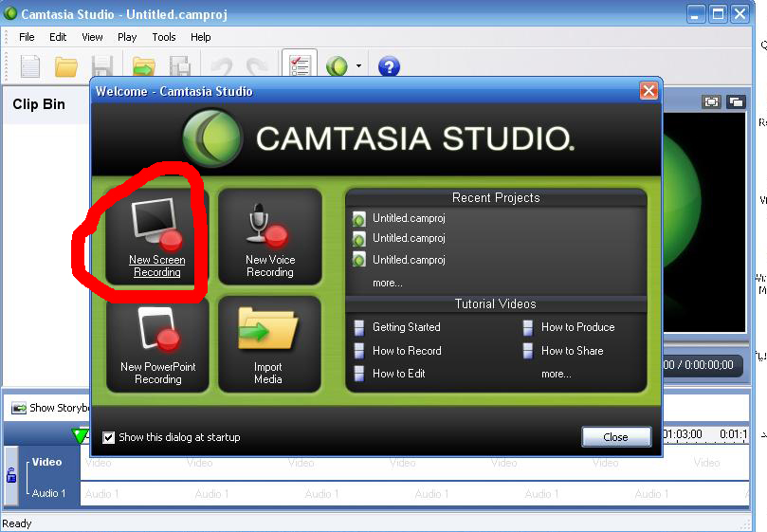767x532 pixels.
Task: Open the View menu
Action: coord(92,37)
